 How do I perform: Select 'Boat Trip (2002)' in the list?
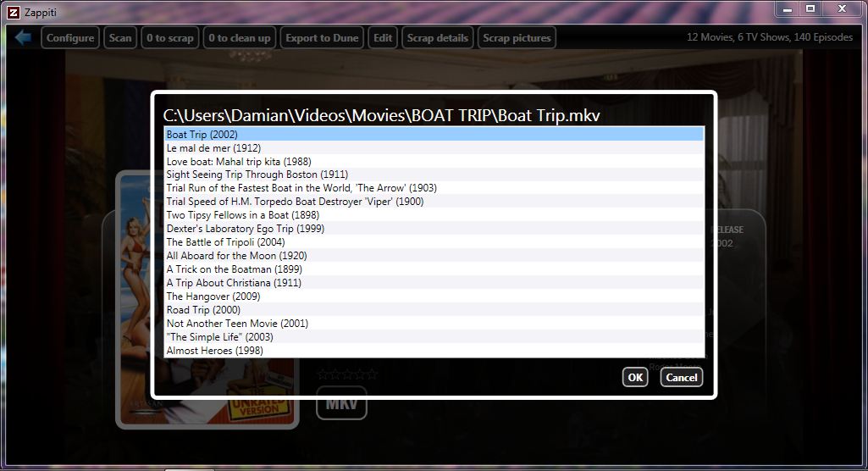[434, 135]
